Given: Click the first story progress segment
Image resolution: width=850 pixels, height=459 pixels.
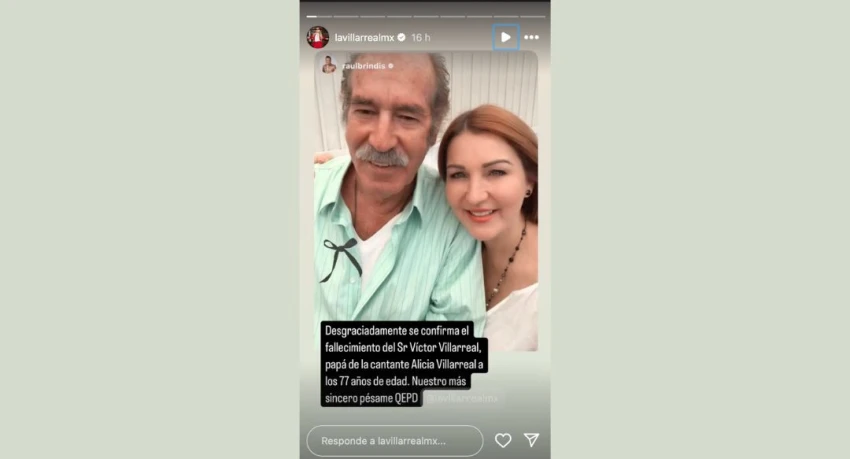Looking at the screenshot, I should 318,17.
